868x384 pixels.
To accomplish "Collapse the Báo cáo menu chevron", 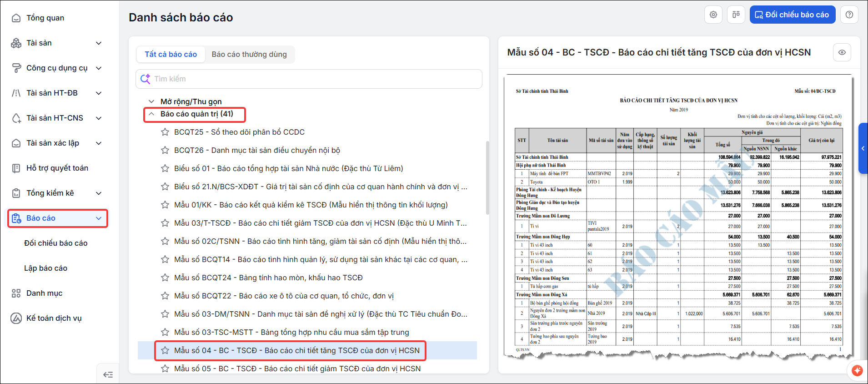I will (99, 218).
